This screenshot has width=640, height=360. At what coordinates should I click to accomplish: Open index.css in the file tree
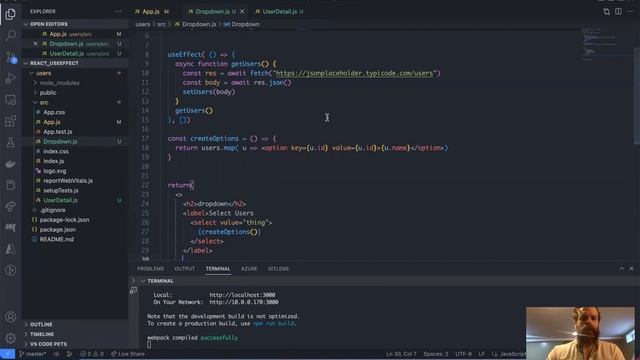75,151
